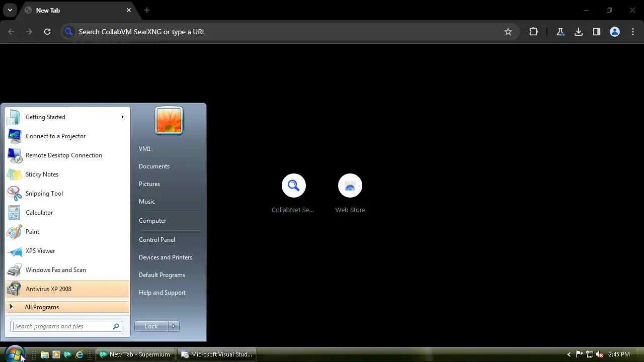
Task: Open a new browser tab with plus
Action: [147, 10]
